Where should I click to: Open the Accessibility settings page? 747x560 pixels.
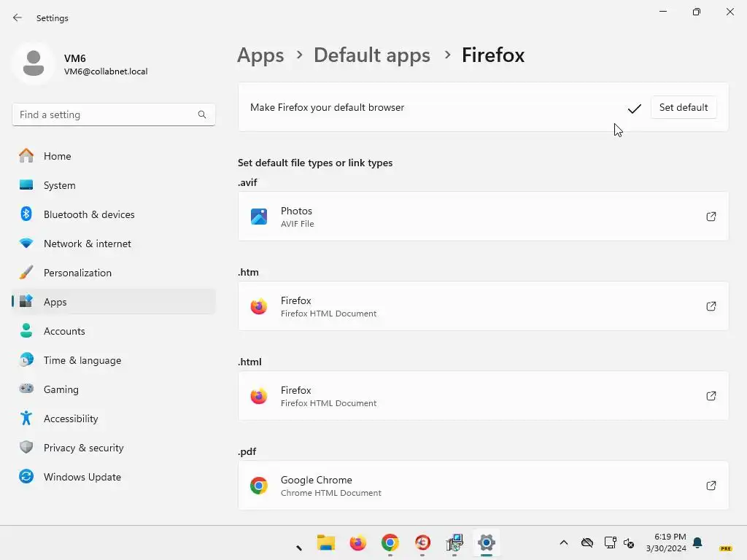pos(70,419)
